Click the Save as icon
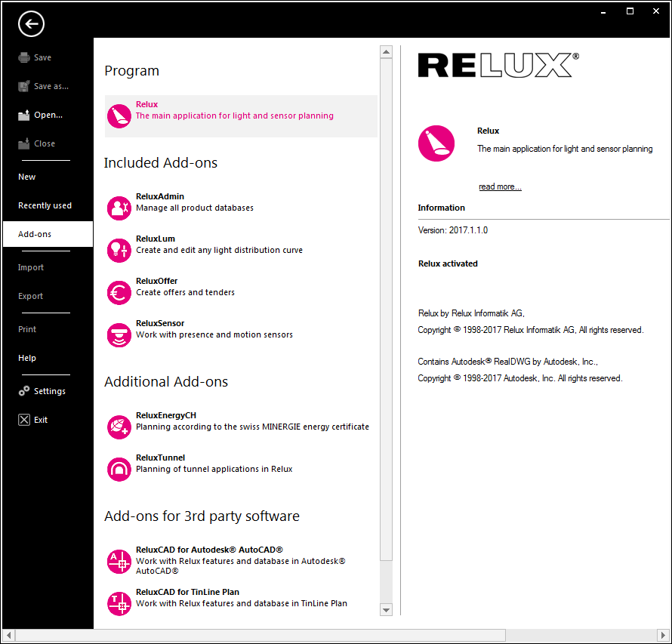 click(24, 86)
